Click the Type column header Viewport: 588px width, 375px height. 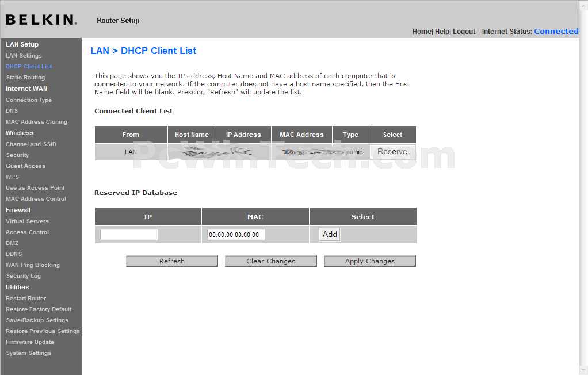350,135
